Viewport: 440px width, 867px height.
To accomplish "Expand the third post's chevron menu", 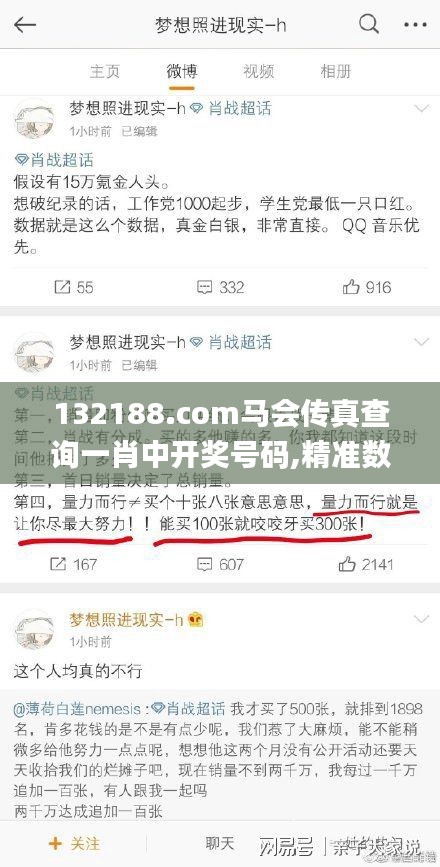I will [422, 619].
